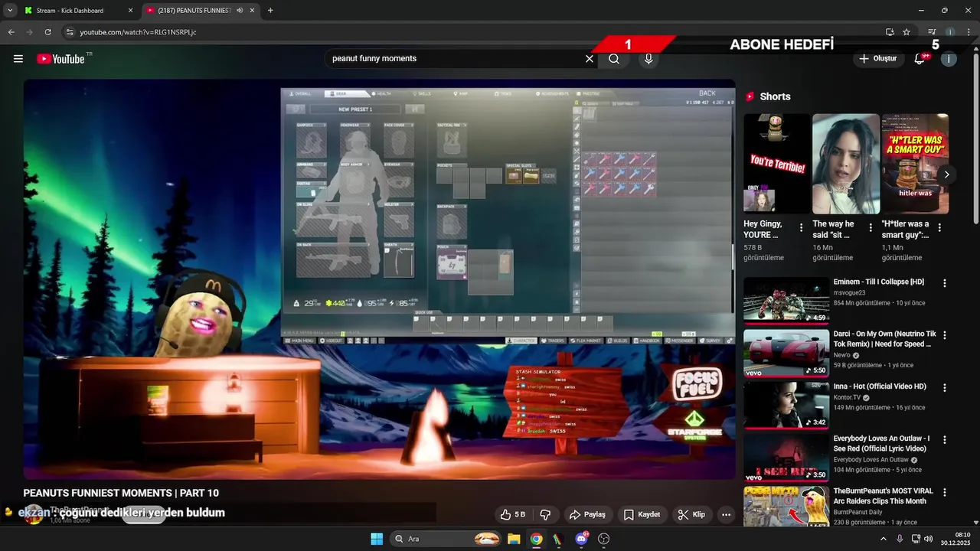Screen dimensions: 980x551
Task: Open site information icon in address bar
Action: (x=69, y=32)
